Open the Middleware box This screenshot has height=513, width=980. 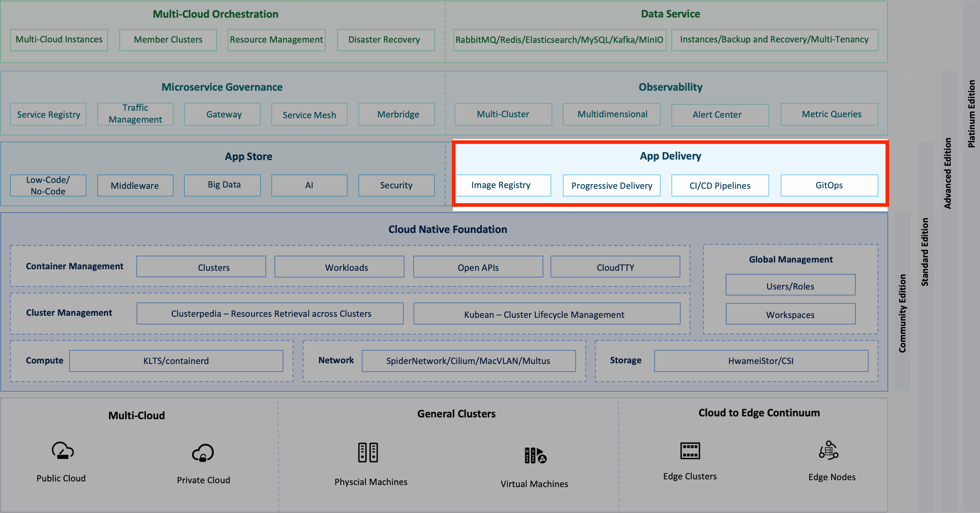pyautogui.click(x=136, y=185)
